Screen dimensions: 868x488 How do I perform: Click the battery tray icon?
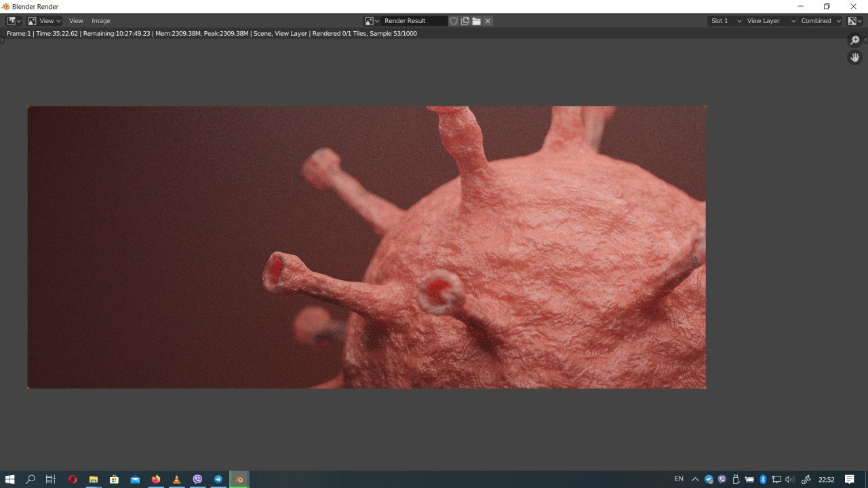[749, 479]
